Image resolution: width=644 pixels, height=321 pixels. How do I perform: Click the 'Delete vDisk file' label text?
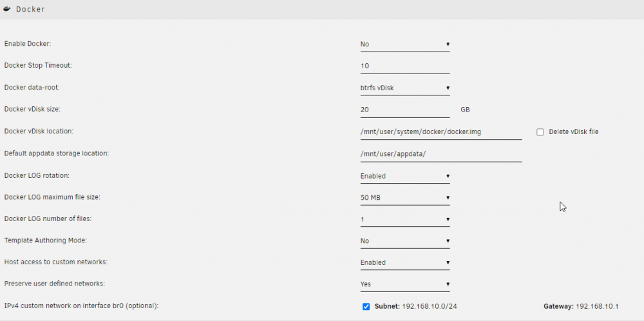(574, 132)
